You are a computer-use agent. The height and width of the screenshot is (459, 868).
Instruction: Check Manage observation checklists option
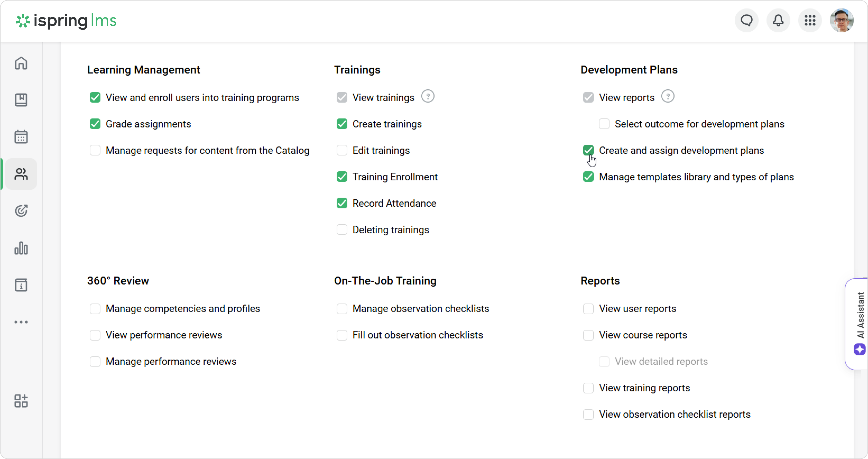(x=342, y=309)
